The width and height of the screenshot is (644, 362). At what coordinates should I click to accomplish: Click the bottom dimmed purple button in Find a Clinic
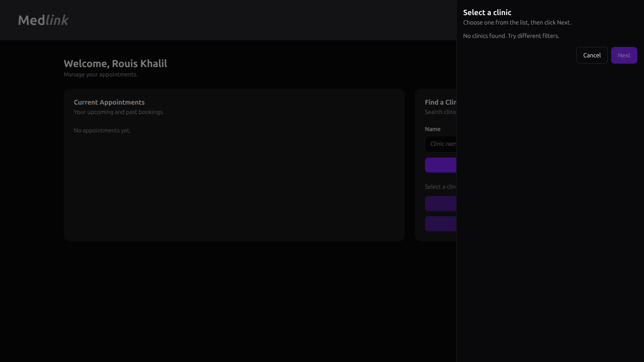point(440,224)
